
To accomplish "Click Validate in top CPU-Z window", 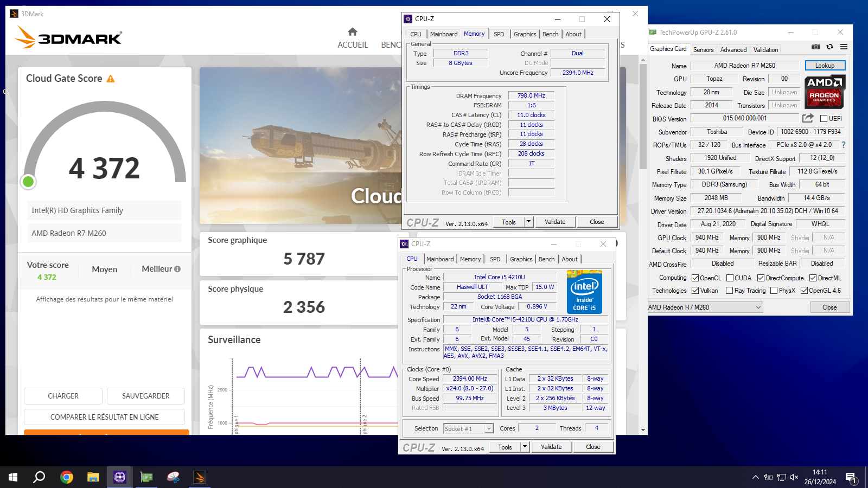I will click(555, 222).
